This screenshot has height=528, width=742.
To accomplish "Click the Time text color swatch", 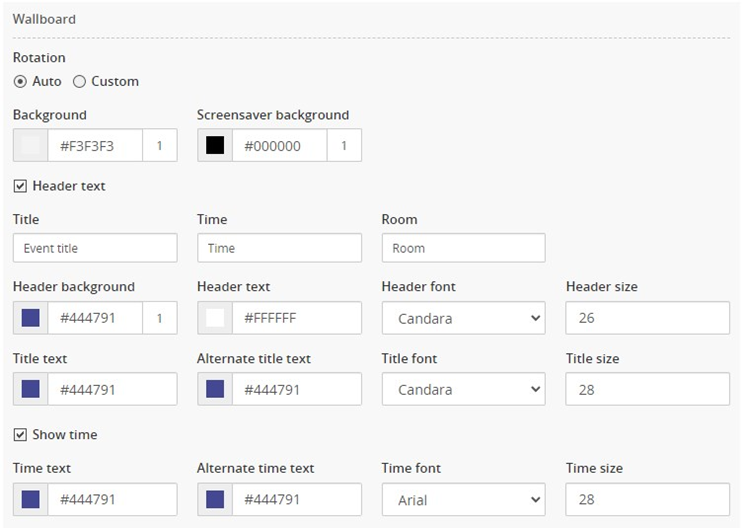I will (30, 499).
